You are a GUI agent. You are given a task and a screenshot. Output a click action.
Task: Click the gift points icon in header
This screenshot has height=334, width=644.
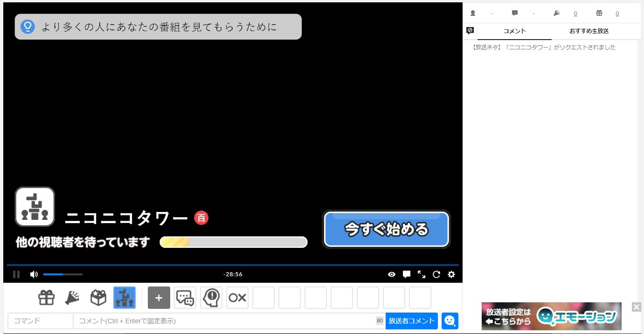coord(599,14)
